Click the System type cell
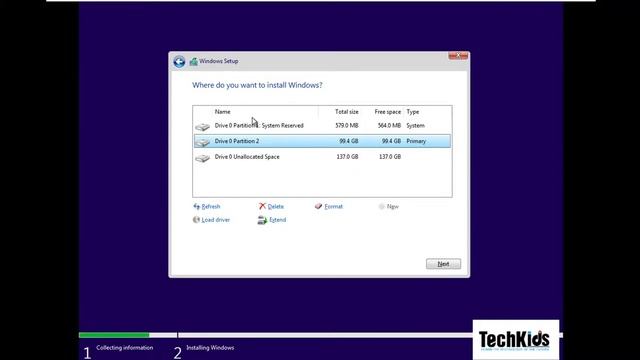Screen dimensions: 640x360 [x=416, y=126]
